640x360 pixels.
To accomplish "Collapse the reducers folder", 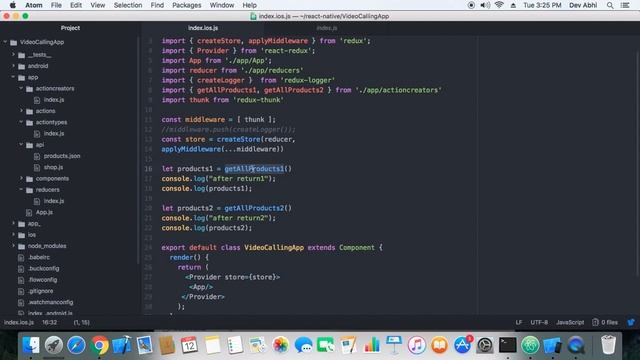I will (x=21, y=190).
